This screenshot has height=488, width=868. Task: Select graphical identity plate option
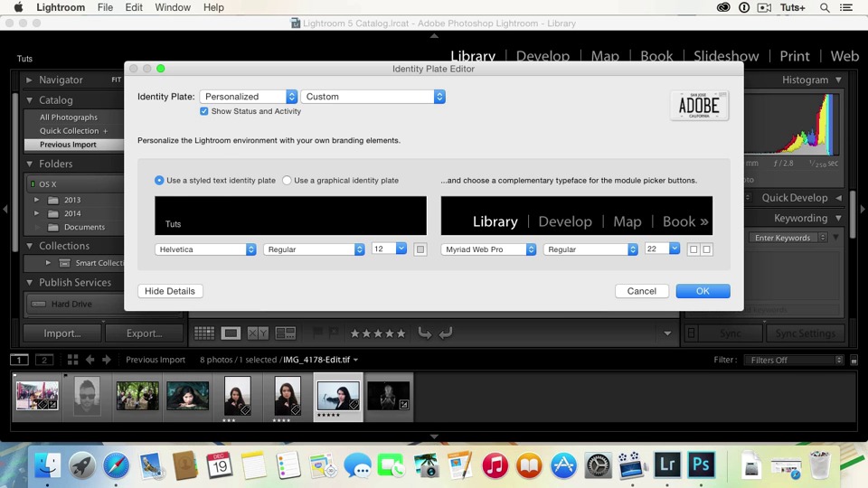[x=287, y=181]
